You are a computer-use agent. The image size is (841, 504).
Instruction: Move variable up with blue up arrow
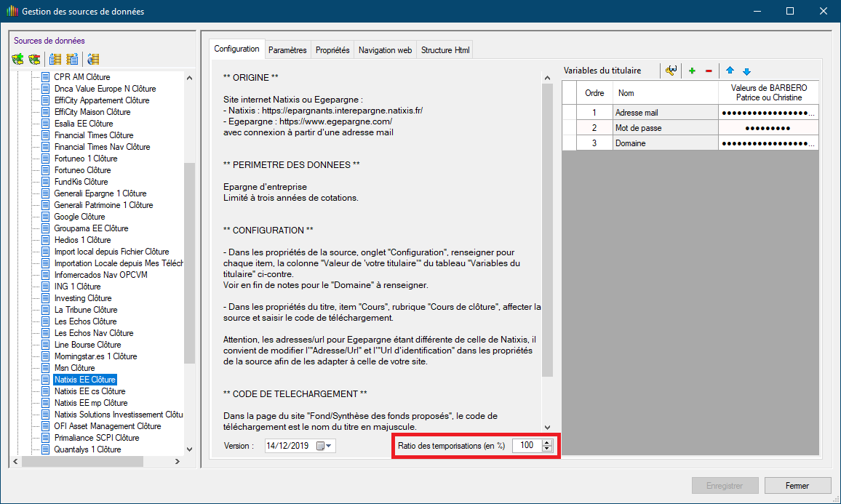click(730, 71)
